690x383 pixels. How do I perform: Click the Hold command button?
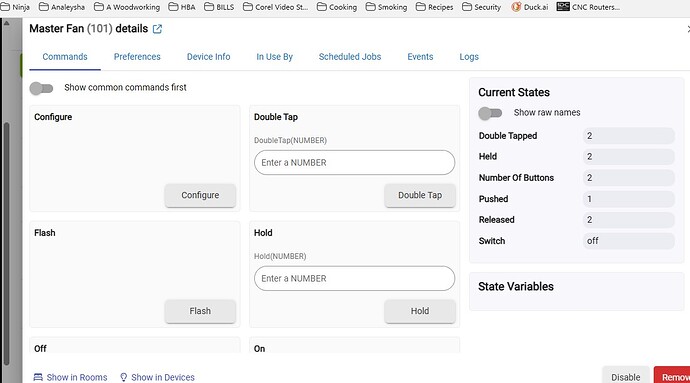(420, 311)
